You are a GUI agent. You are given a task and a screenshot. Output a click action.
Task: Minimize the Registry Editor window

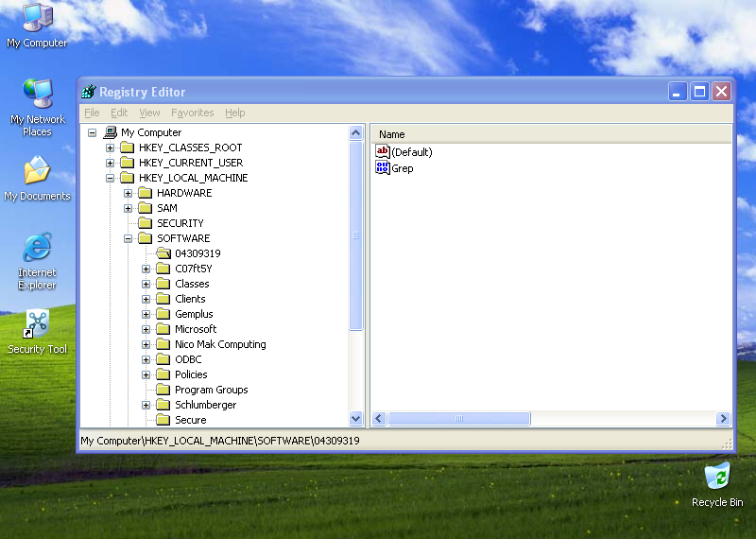pos(678,91)
